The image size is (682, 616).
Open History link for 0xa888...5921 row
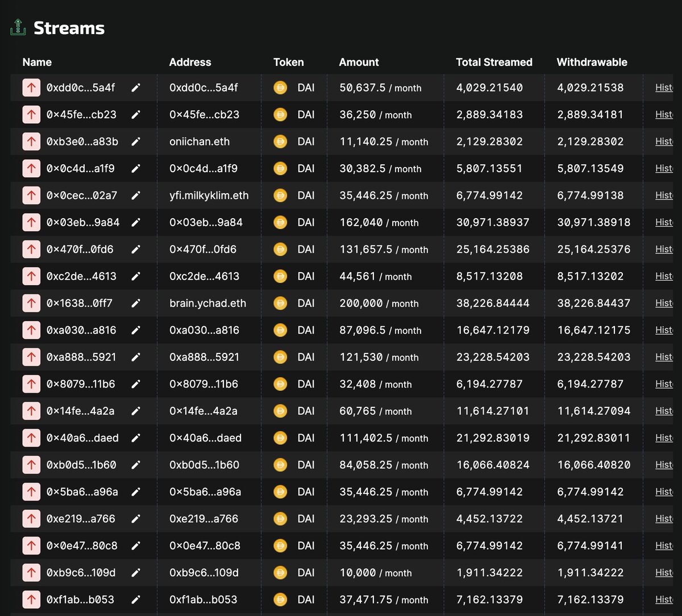664,357
